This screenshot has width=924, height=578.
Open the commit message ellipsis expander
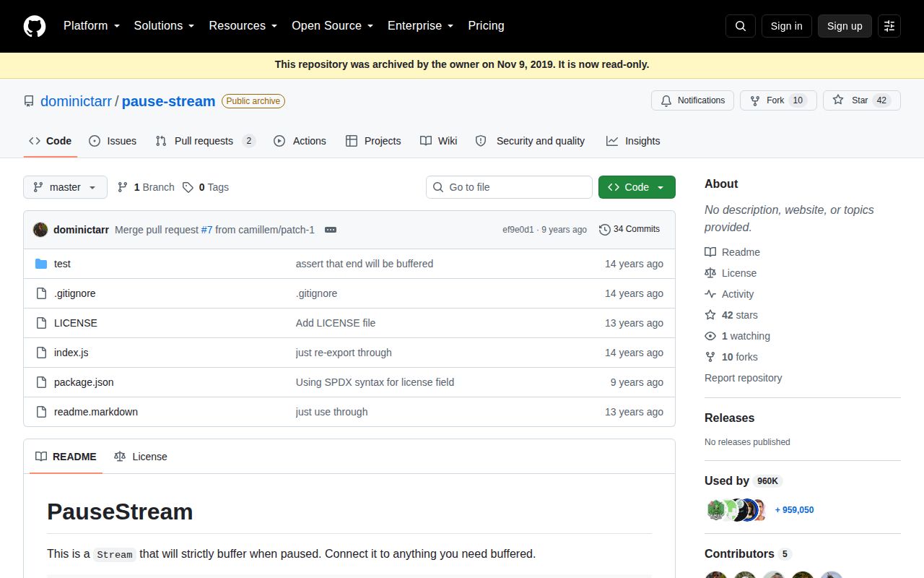click(x=331, y=230)
